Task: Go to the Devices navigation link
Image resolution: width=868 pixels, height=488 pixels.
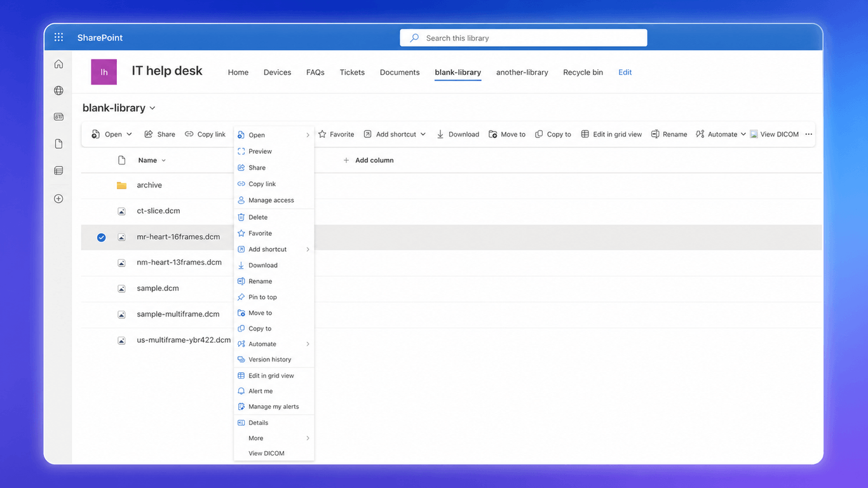Action: (277, 72)
